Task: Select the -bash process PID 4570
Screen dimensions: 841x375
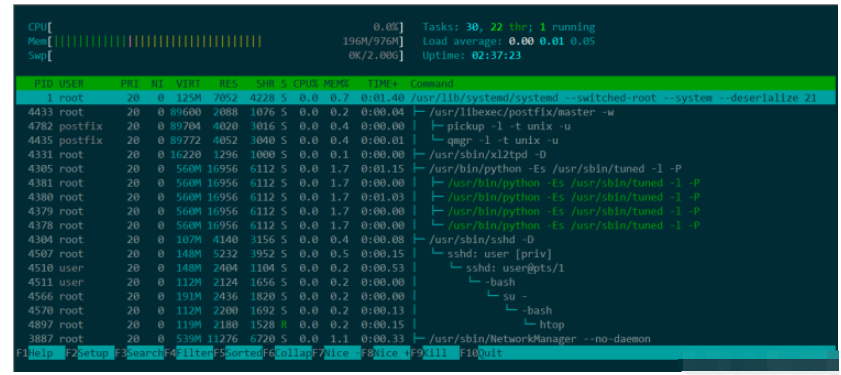Action: 426,310
